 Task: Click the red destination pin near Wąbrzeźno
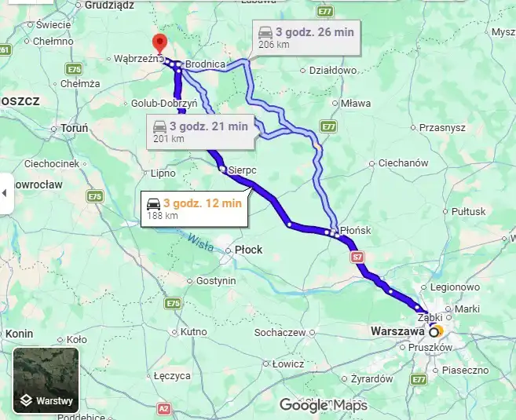coord(159,43)
